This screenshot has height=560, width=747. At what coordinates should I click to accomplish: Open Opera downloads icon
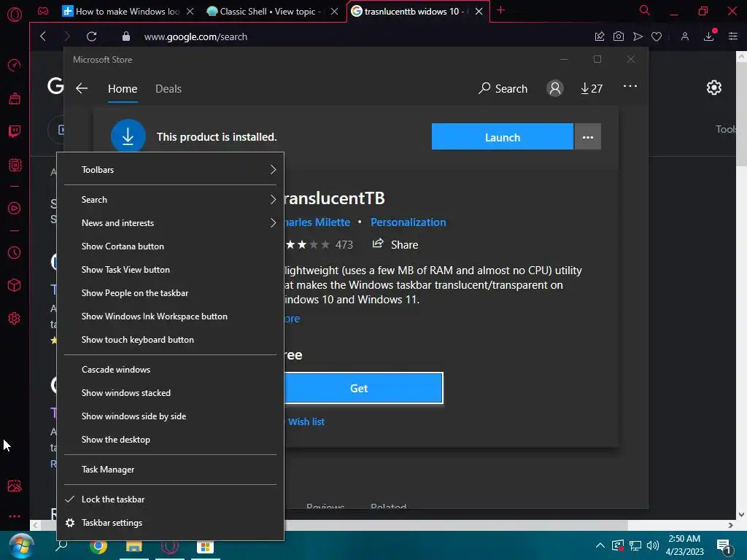tap(709, 36)
